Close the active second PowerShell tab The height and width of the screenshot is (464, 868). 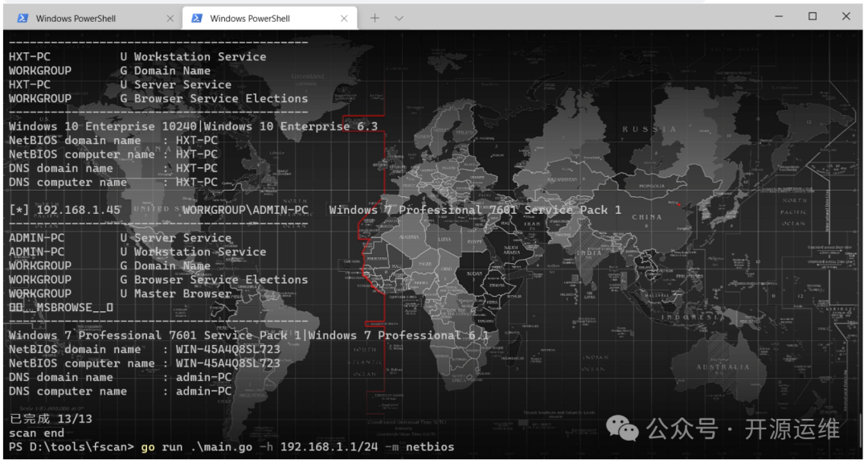[344, 18]
